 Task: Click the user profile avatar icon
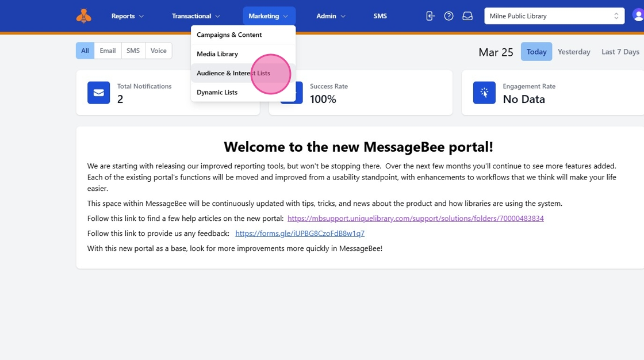[x=638, y=16]
